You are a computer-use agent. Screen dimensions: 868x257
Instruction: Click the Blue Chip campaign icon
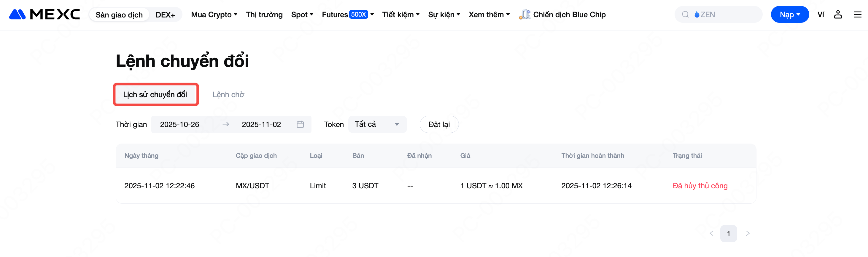pyautogui.click(x=524, y=15)
